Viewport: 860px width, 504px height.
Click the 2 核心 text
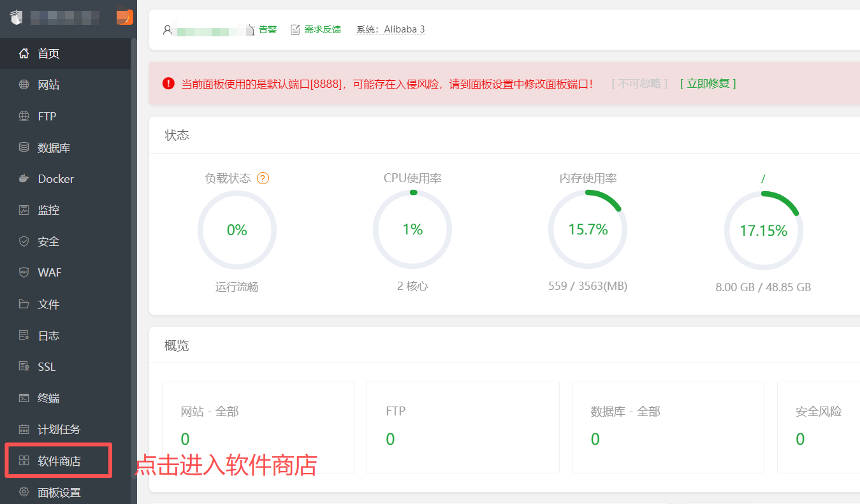click(x=412, y=286)
